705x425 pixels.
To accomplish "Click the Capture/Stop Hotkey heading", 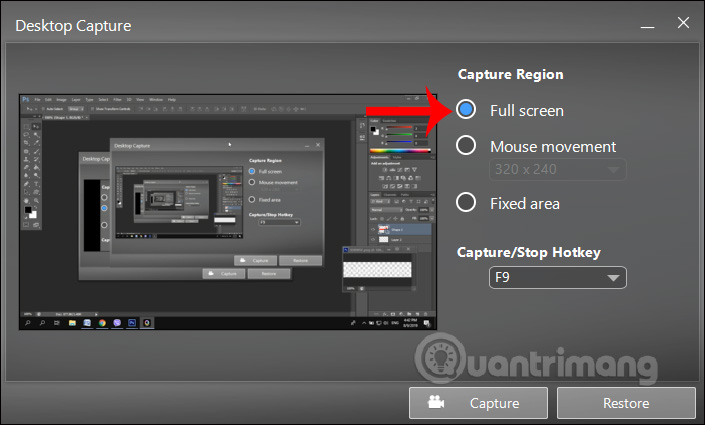I will 529,252.
